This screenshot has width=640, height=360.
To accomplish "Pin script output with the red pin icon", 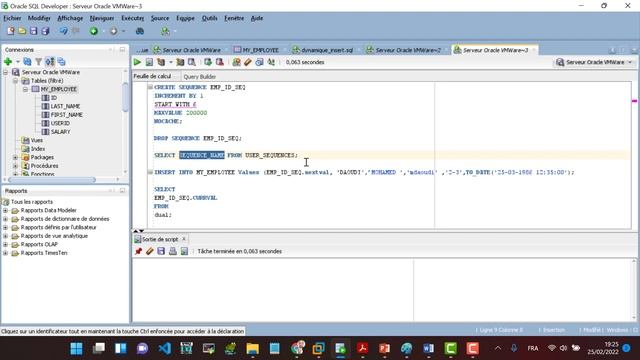I will (x=138, y=251).
